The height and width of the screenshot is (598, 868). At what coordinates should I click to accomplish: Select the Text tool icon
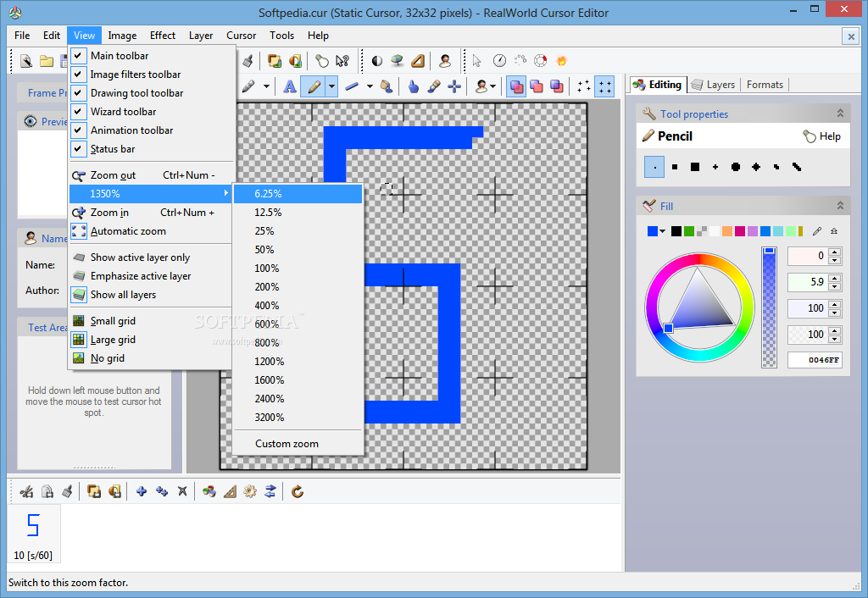[x=290, y=87]
